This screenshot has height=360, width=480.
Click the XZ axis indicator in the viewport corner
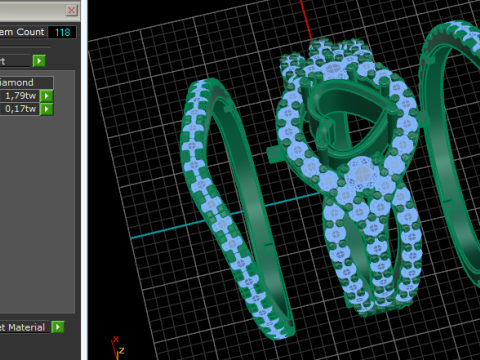(x=118, y=348)
